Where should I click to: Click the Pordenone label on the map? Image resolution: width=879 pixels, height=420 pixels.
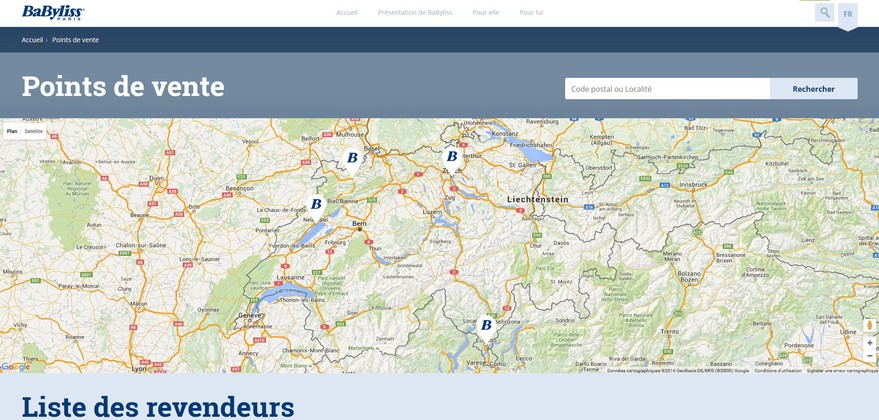coord(797,345)
